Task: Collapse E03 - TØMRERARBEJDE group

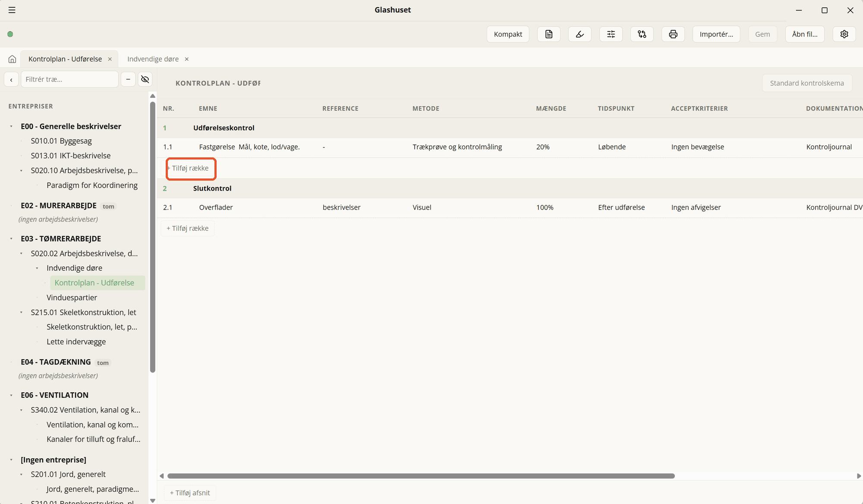Action: [11, 239]
